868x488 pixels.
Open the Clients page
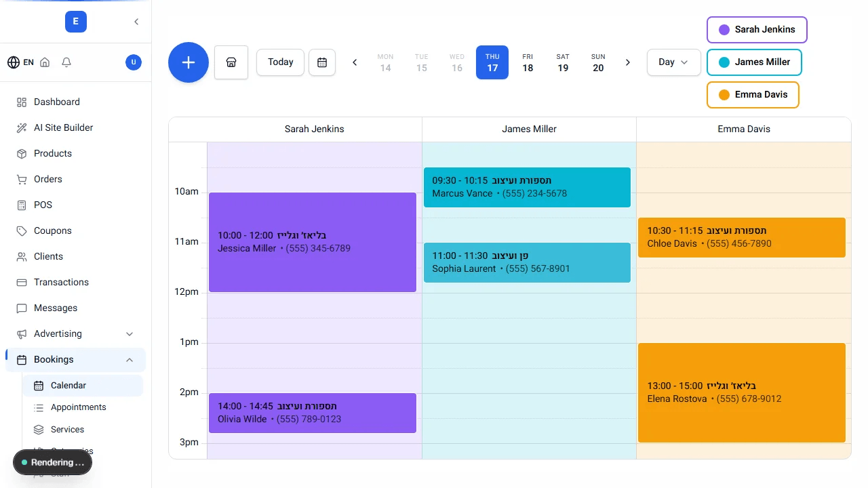pyautogui.click(x=76, y=256)
